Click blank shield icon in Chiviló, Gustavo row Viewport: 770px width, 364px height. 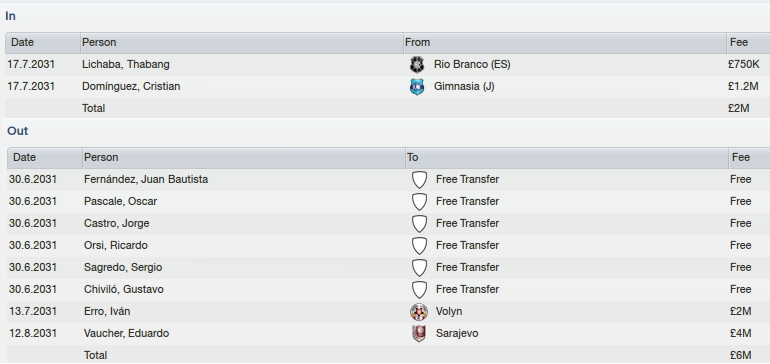[419, 290]
